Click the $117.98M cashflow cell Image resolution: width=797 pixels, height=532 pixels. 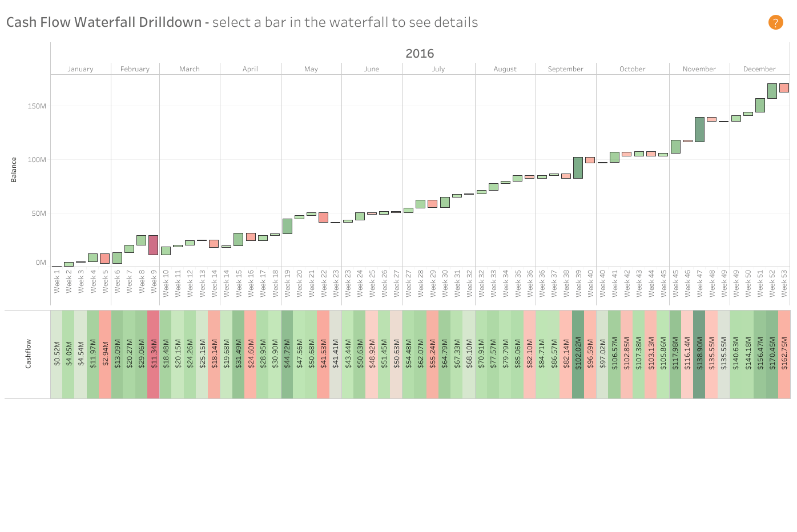[675, 354]
